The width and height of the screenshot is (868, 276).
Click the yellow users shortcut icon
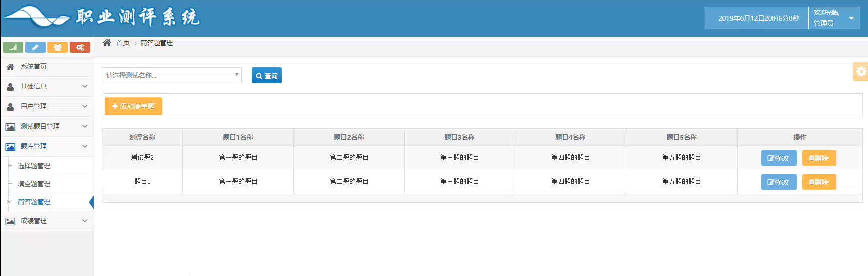[58, 47]
